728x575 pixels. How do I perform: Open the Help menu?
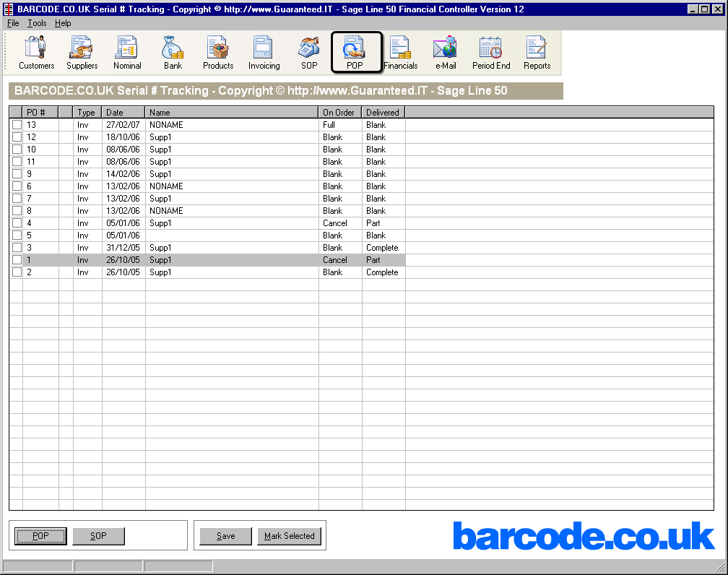click(63, 23)
